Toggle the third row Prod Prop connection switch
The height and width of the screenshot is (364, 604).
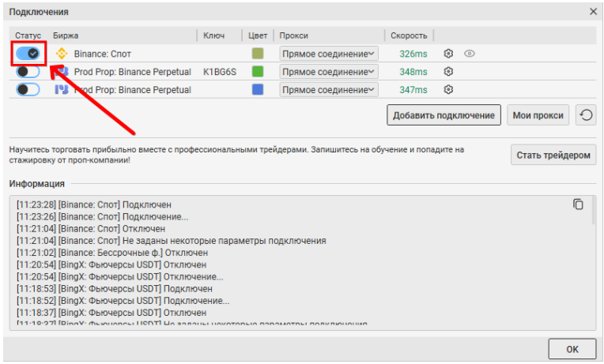(x=28, y=90)
